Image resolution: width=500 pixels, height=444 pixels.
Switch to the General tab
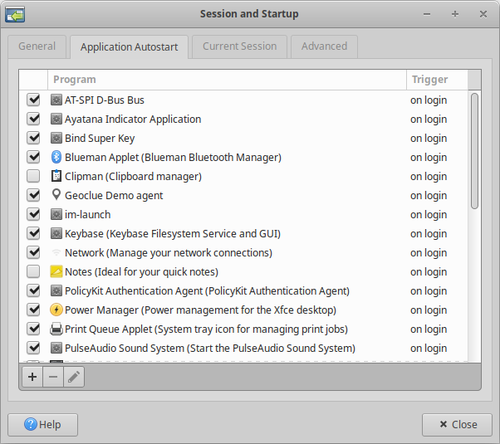[x=37, y=46]
